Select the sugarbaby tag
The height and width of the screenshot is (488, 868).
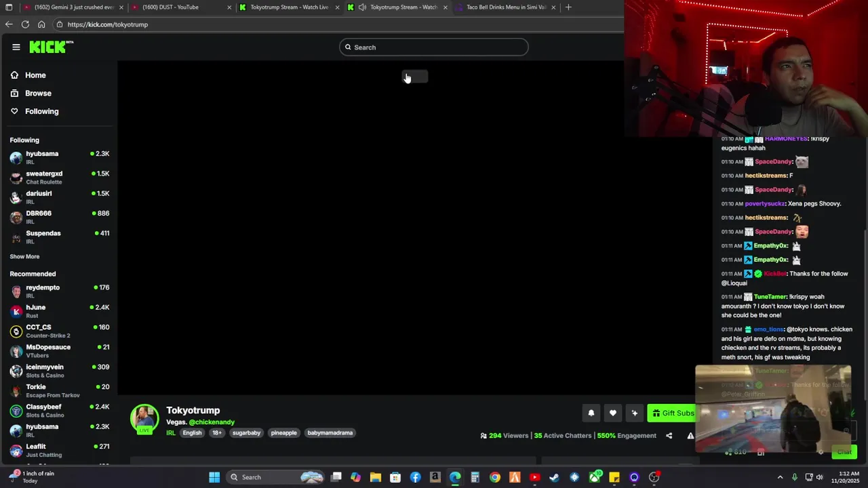point(246,433)
